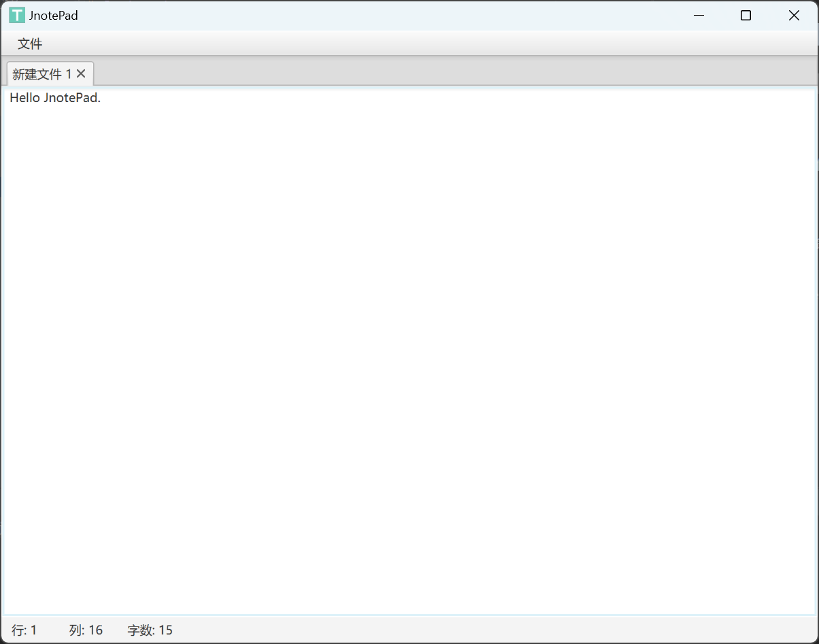
Task: Click the × icon on the 新建文件 1 tab
Action: click(x=81, y=73)
